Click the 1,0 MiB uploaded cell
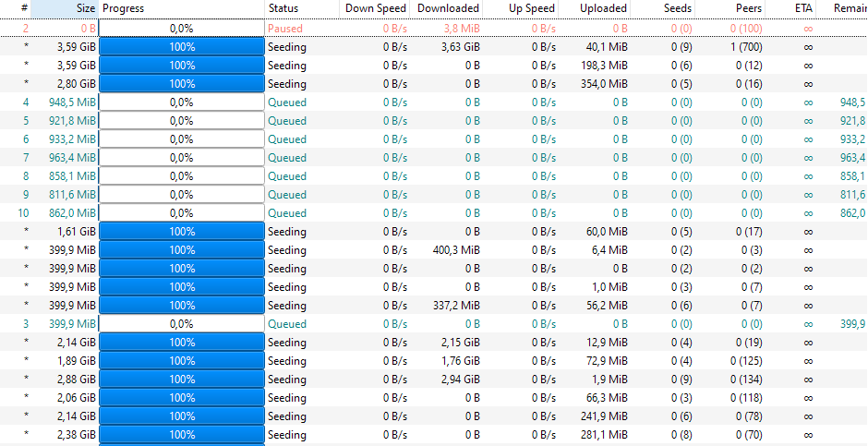868x446 pixels. (609, 286)
